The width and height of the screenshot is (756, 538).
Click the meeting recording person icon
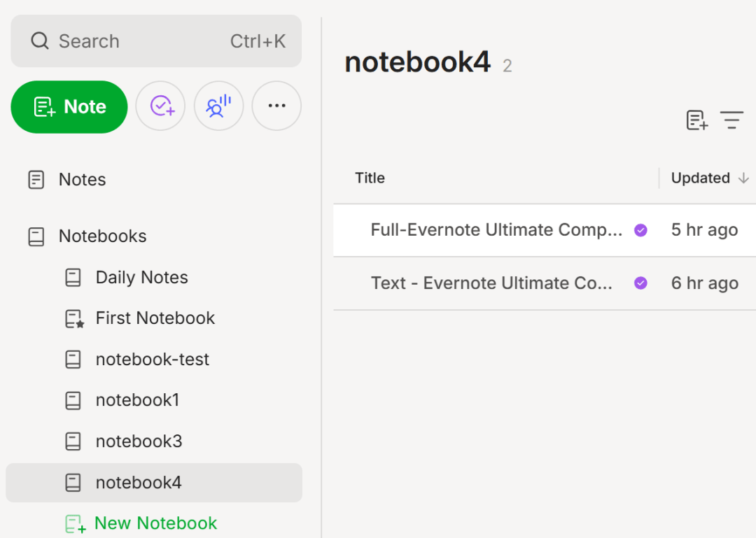pos(219,106)
